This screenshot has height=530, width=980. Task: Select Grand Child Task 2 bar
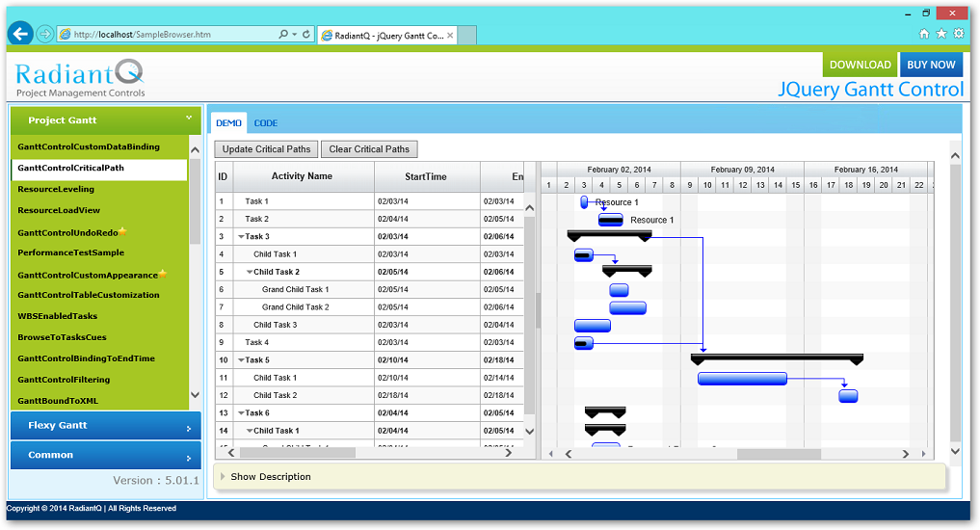[x=627, y=307]
